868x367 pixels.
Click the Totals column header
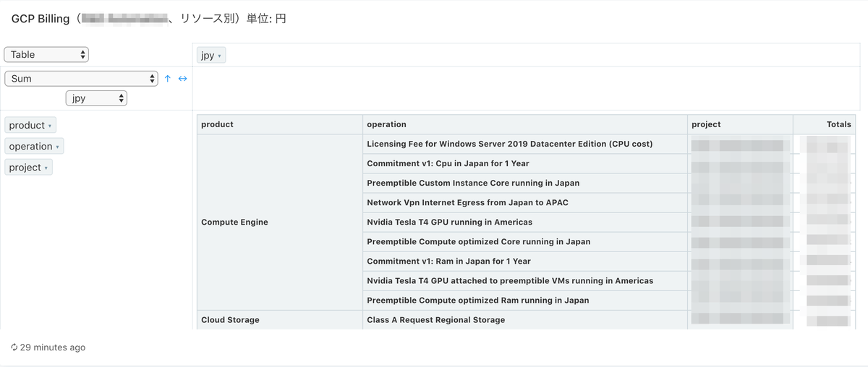(x=824, y=124)
